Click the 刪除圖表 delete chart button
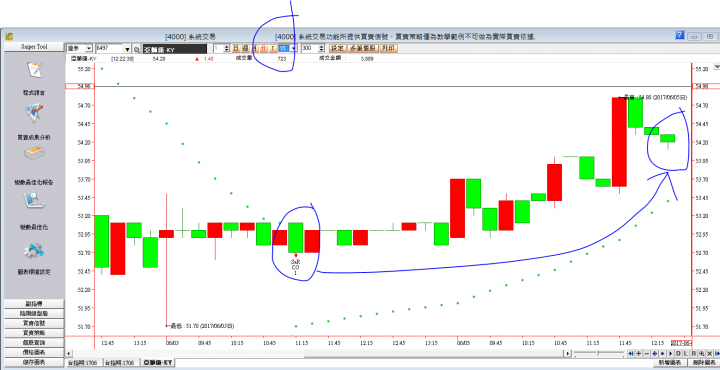Screen dimensions: 720x370 click(704, 363)
